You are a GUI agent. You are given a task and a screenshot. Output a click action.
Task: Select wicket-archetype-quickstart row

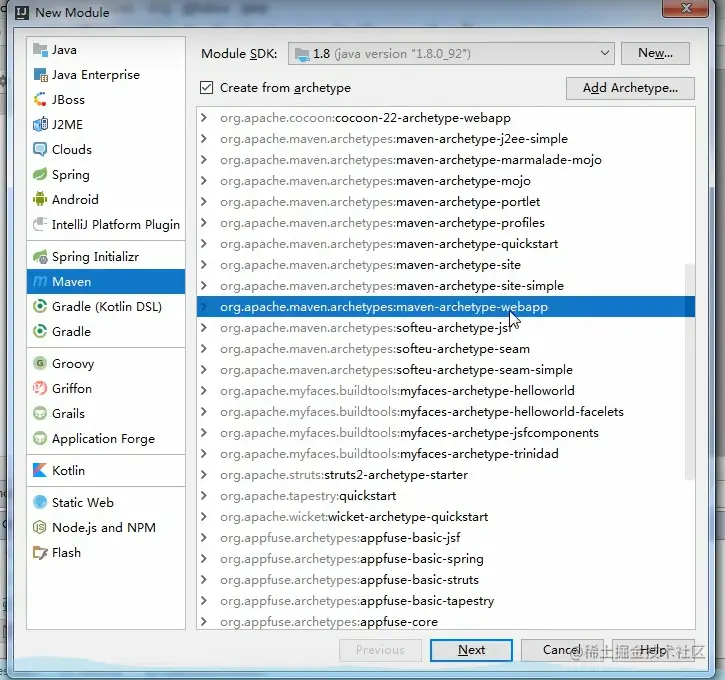pos(446,516)
